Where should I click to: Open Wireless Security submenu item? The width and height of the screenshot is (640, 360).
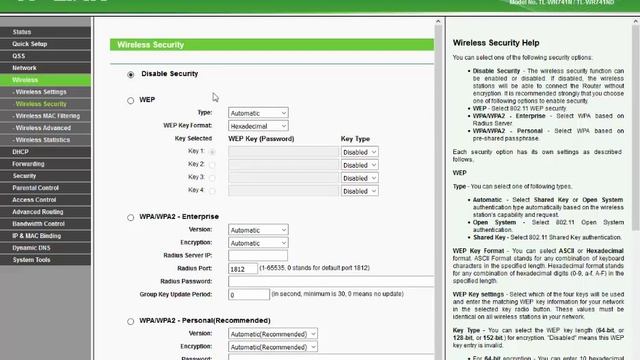45,104
